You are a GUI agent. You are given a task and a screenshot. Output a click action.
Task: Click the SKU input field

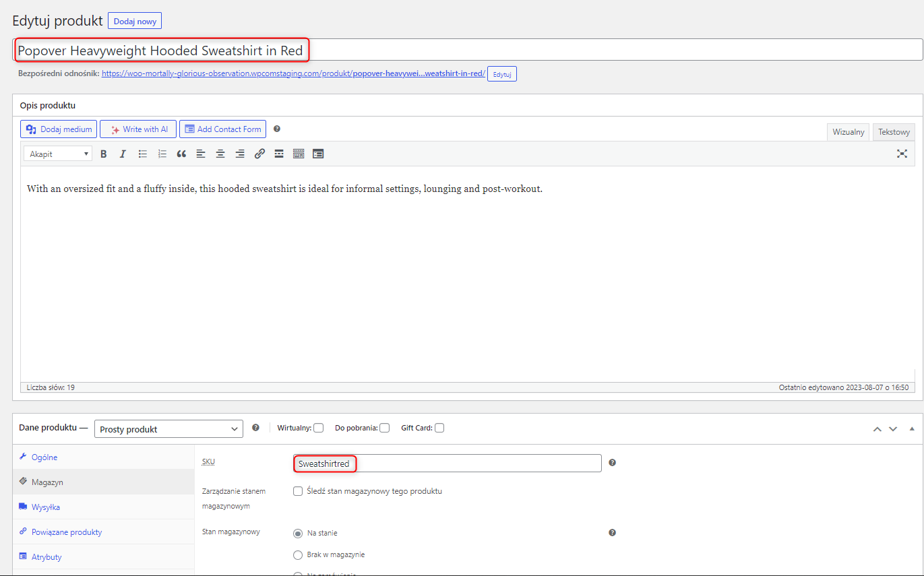(448, 463)
